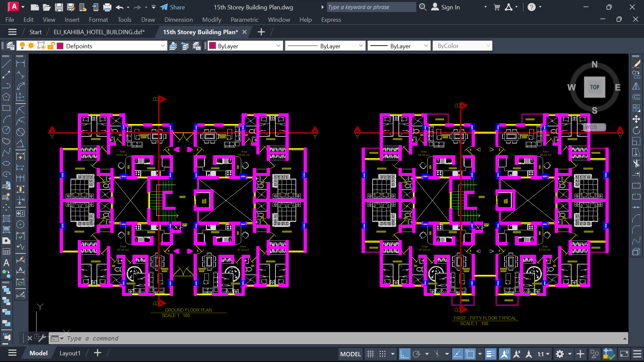Click the red color swatch in the layer bar
This screenshot has height=362, width=644.
pos(60,46)
